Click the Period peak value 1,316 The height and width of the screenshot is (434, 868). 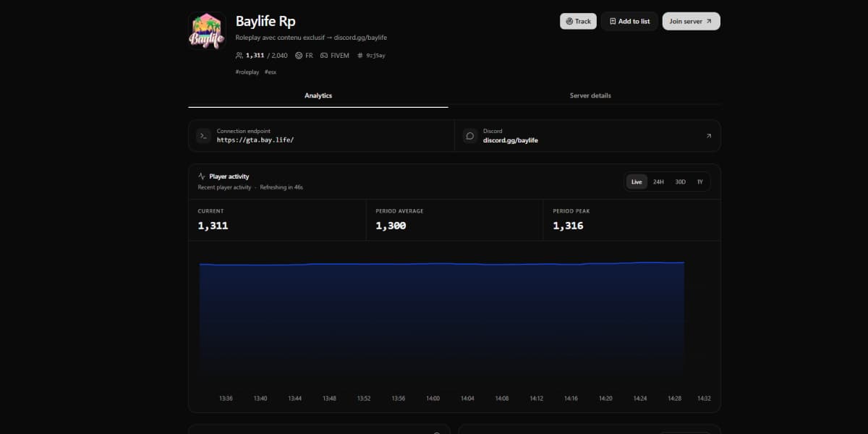point(568,226)
